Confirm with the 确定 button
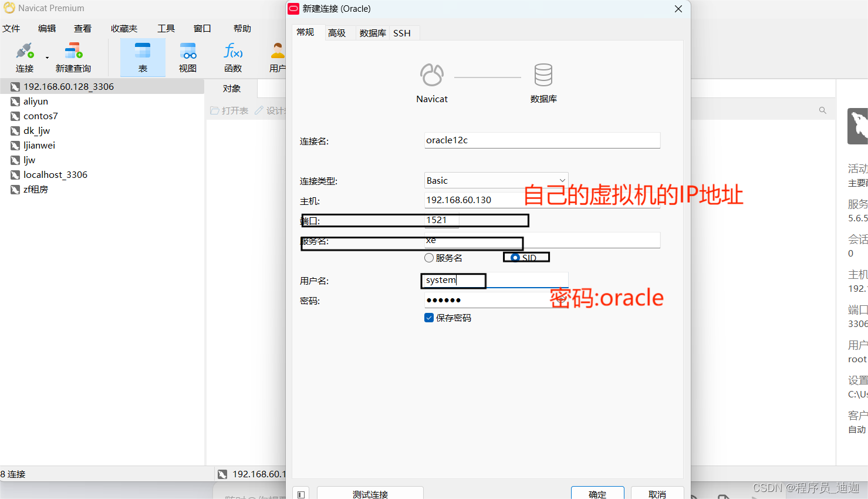Screen dimensions: 868x499 click(x=597, y=494)
